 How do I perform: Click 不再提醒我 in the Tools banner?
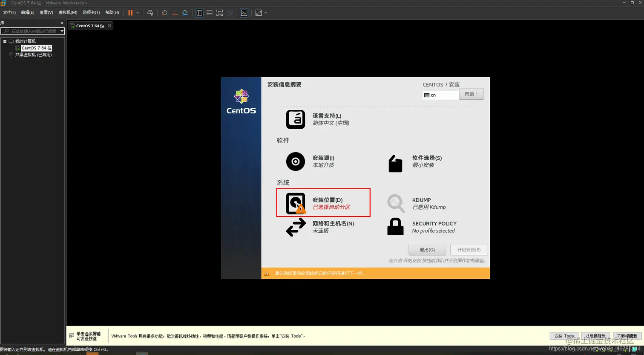pyautogui.click(x=626, y=336)
